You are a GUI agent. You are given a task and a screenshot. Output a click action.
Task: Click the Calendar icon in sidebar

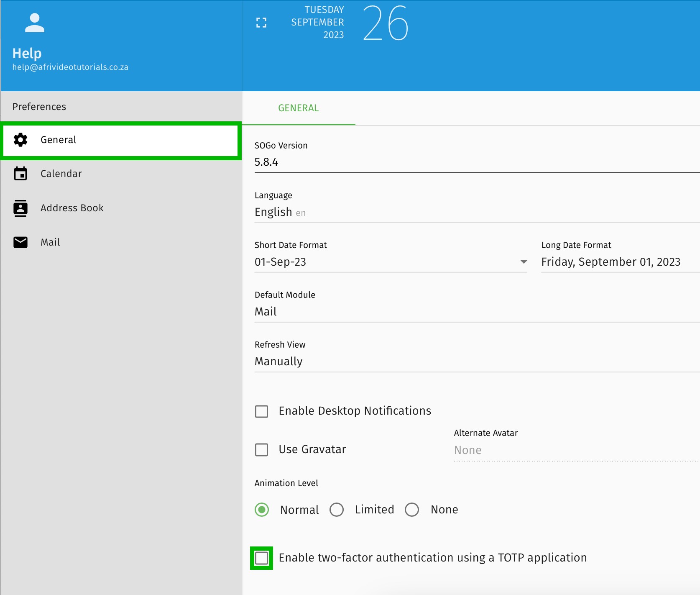pyautogui.click(x=20, y=174)
